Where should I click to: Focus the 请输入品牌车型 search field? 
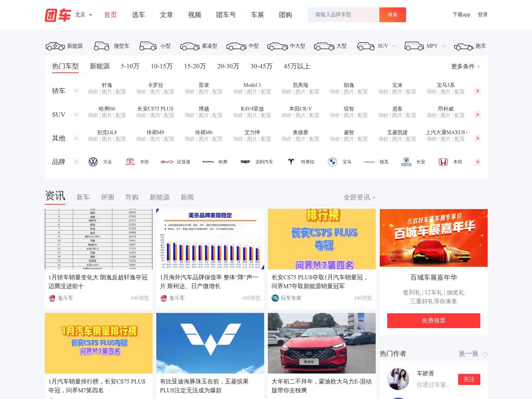344,15
